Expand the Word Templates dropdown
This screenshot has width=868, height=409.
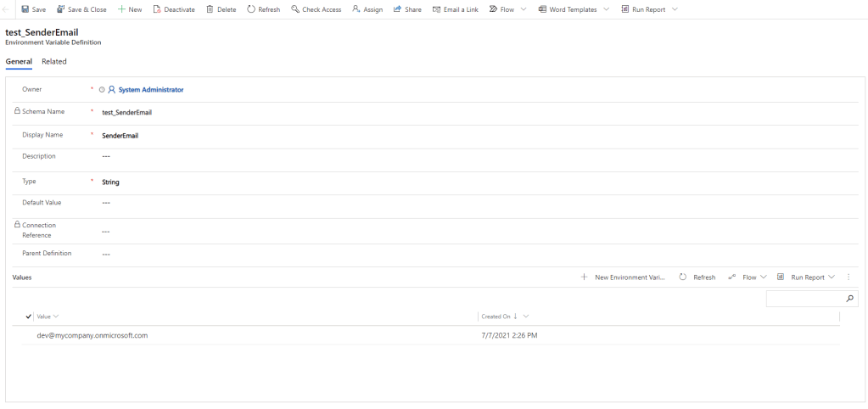pos(605,9)
